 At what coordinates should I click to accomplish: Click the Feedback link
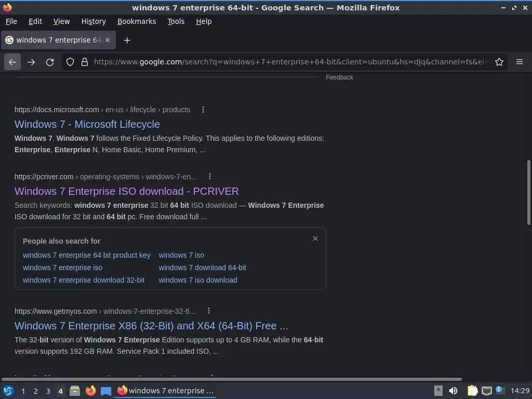point(339,77)
